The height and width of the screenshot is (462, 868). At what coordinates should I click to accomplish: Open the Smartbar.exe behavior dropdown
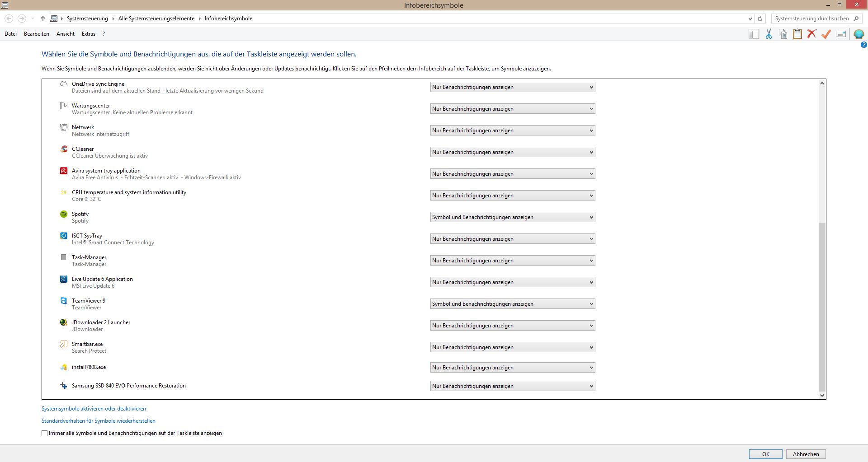click(x=513, y=347)
